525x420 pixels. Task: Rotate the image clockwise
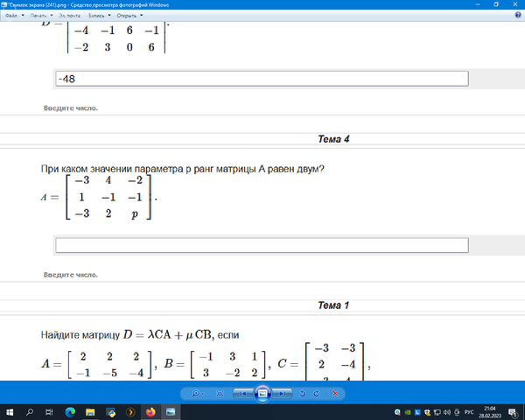(316, 394)
